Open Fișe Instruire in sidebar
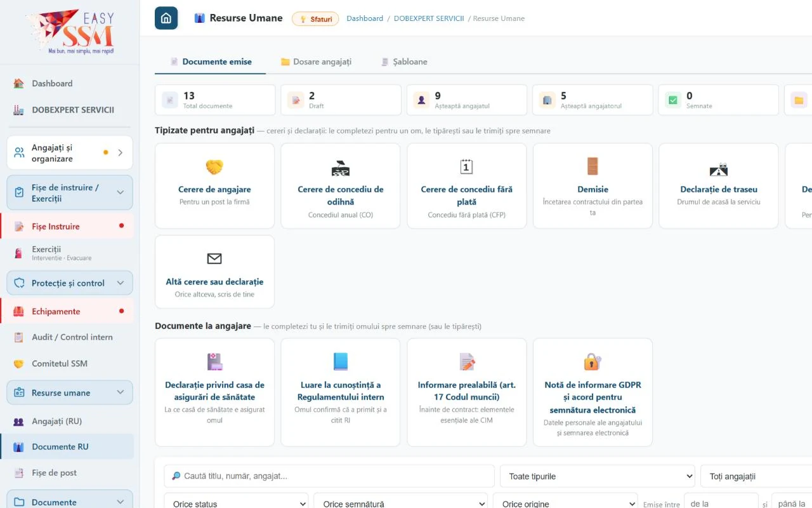Screen dimensions: 812x508 (x=67, y=226)
